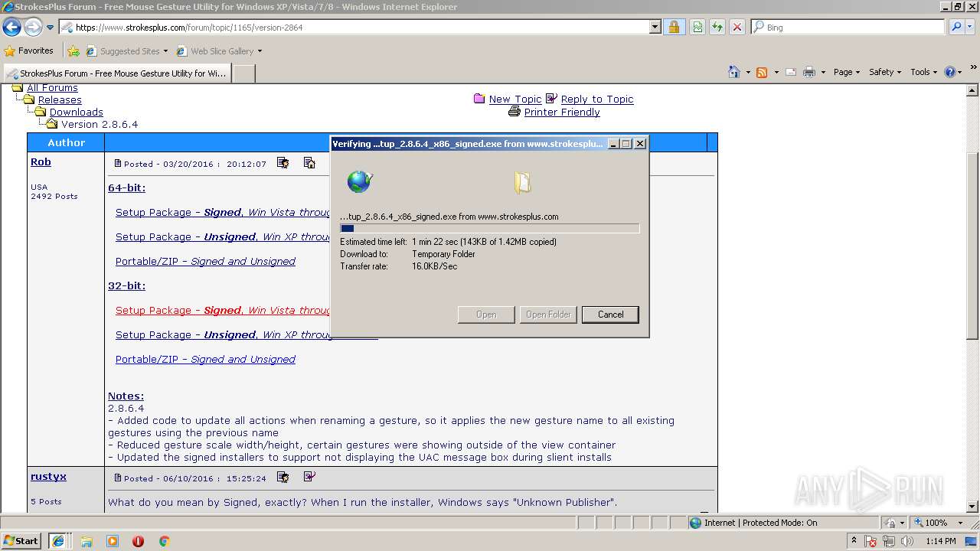Select the StrokesPlus Forum browser tab
This screenshot has width=980, height=551.
tap(117, 73)
